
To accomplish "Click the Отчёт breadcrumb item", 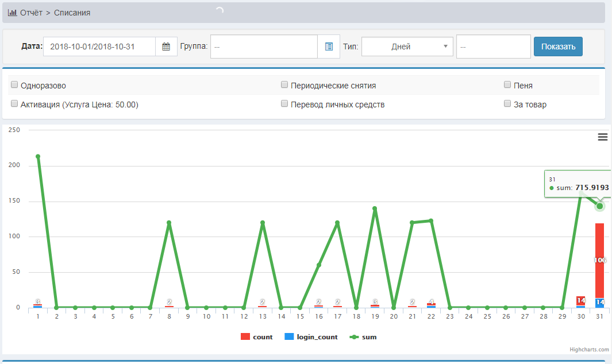I will 31,13.
